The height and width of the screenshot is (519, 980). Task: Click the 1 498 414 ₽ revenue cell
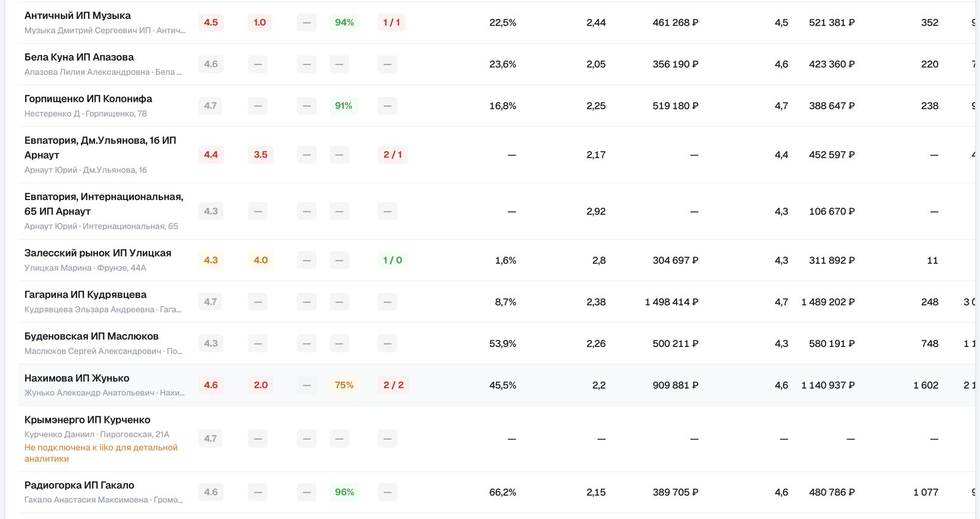pyautogui.click(x=671, y=302)
